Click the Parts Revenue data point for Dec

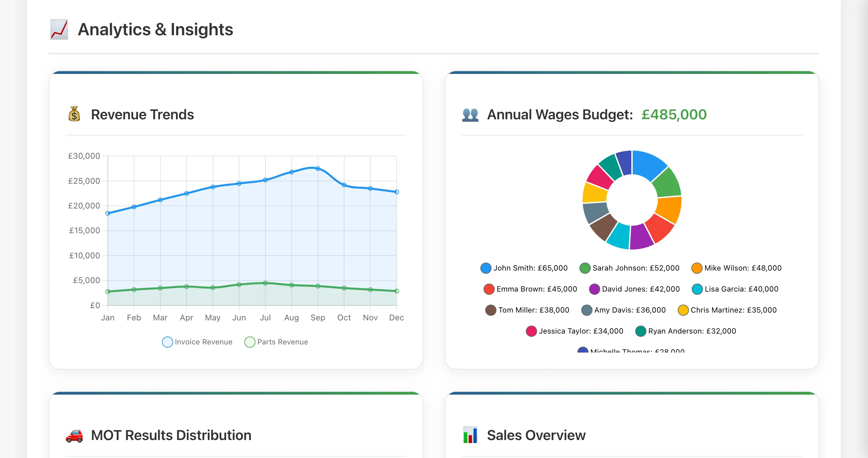coord(397,291)
